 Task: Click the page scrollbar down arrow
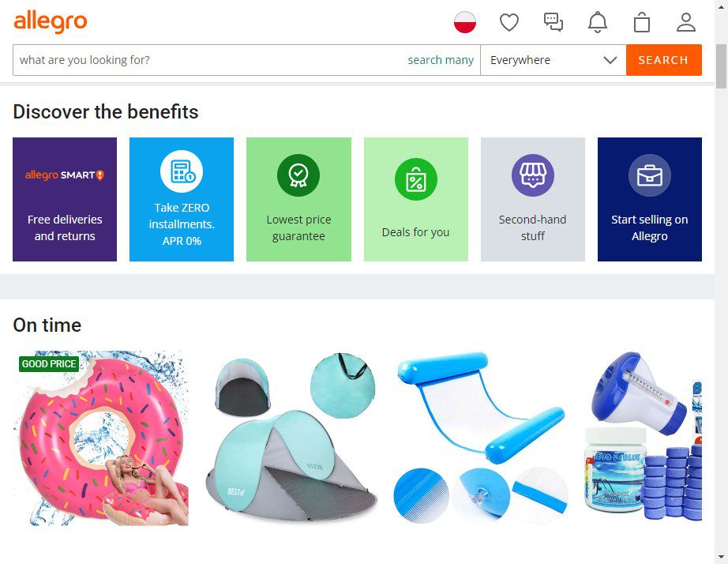pyautogui.click(x=721, y=557)
